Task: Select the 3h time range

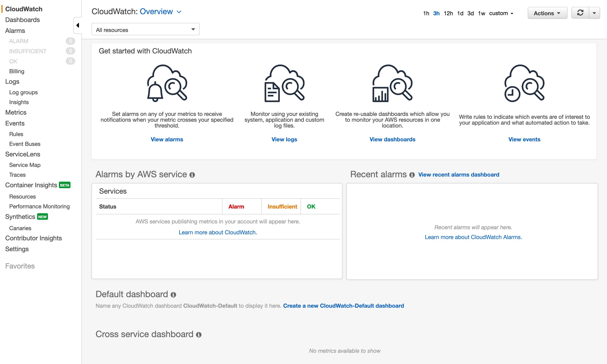Action: [x=436, y=13]
